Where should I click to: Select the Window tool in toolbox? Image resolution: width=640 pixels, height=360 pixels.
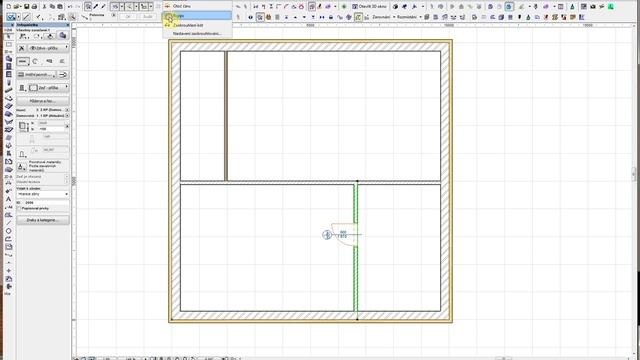click(x=9, y=75)
